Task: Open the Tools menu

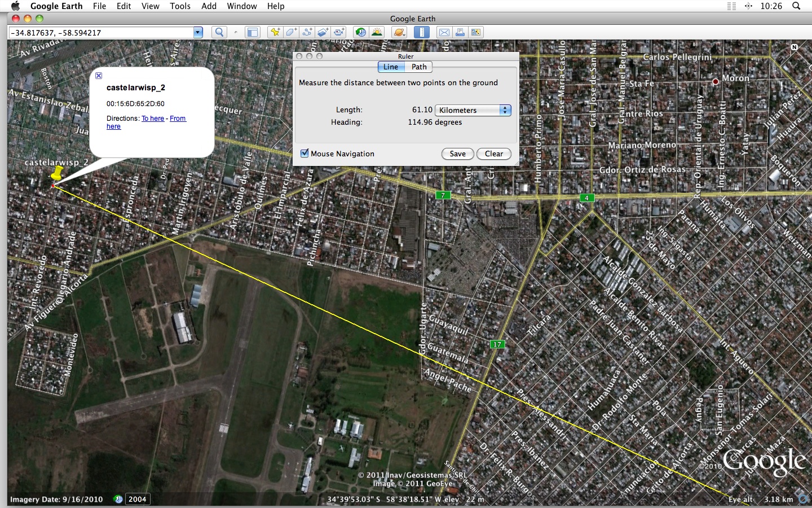Action: click(180, 6)
